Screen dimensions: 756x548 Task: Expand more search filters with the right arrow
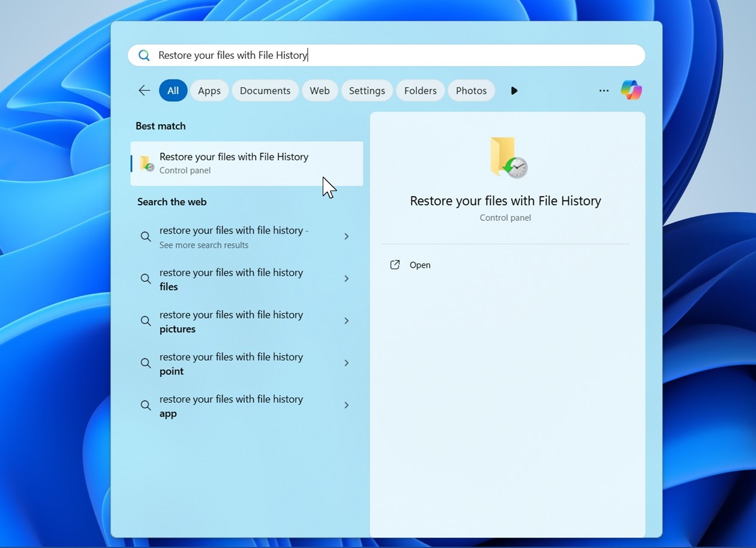pyautogui.click(x=514, y=90)
